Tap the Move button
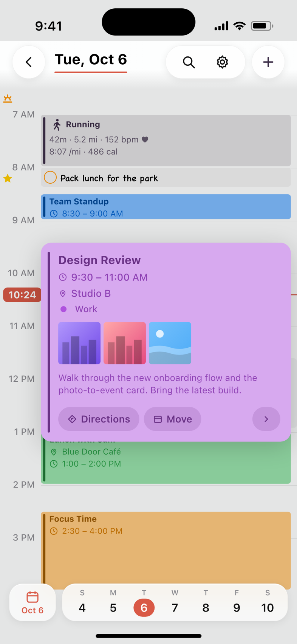Viewport: 297px width, 644px height. click(173, 419)
